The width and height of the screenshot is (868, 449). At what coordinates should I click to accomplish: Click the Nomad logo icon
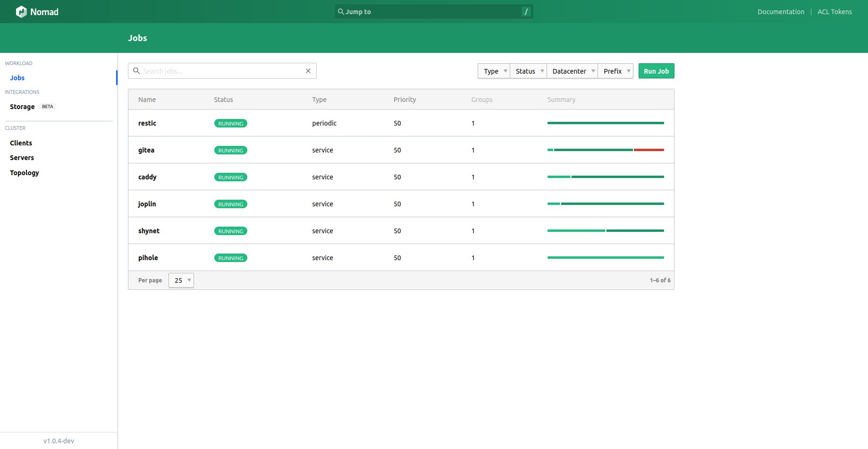(x=21, y=12)
